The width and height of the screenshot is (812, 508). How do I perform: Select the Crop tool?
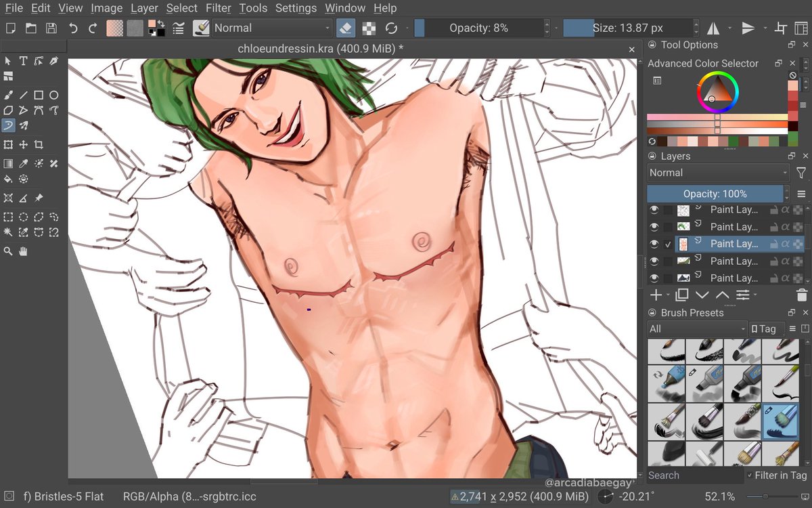tap(39, 144)
